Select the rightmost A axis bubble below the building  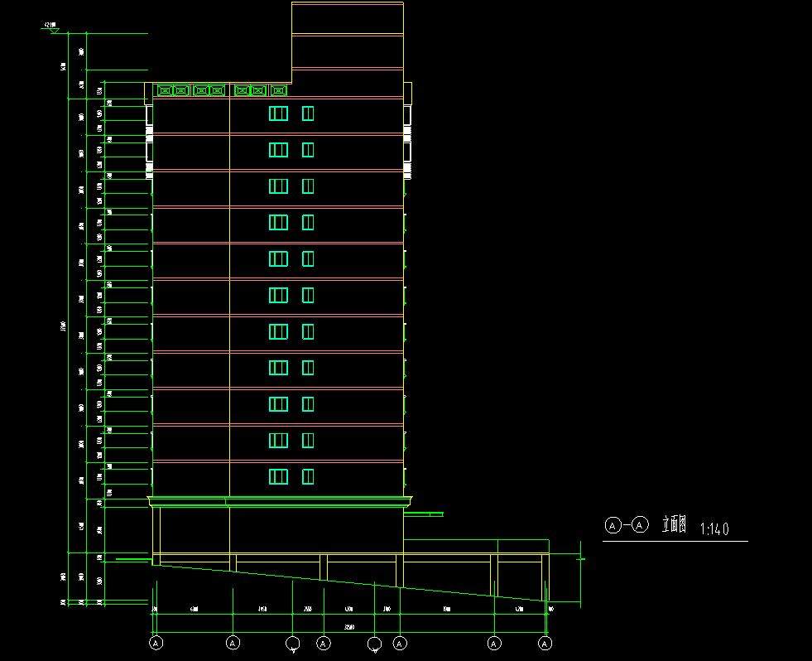click(x=545, y=644)
